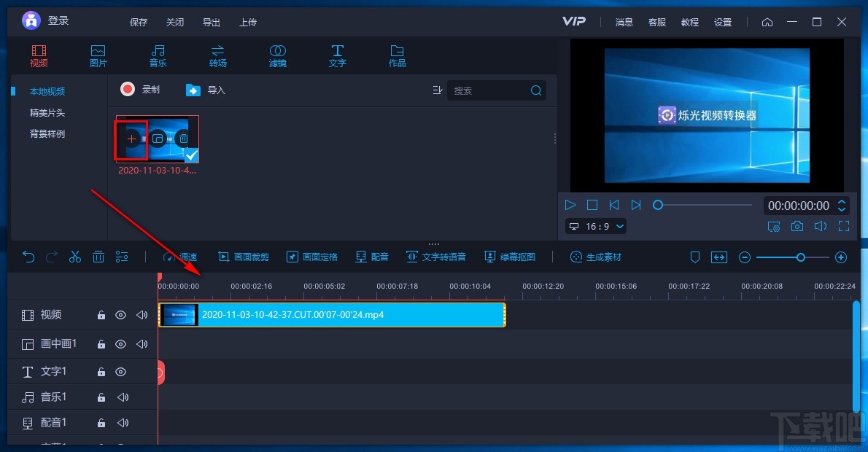Click the timeline marker shield icon
Viewport: 868px width, 452px height.
tap(694, 257)
